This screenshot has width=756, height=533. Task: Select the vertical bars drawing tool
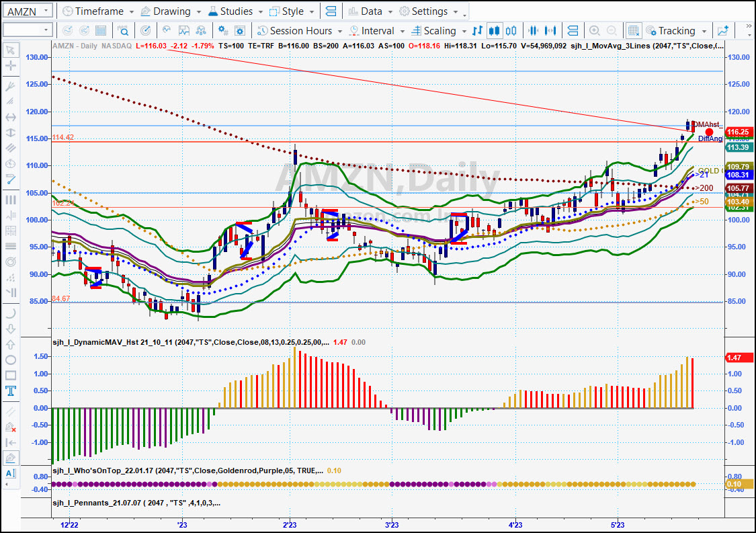pyautogui.click(x=10, y=200)
